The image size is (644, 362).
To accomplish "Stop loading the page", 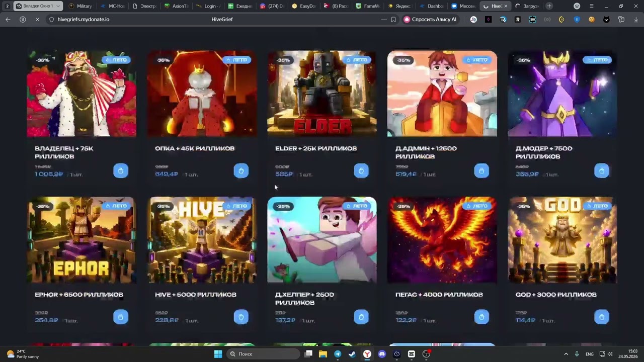I will click(x=37, y=19).
